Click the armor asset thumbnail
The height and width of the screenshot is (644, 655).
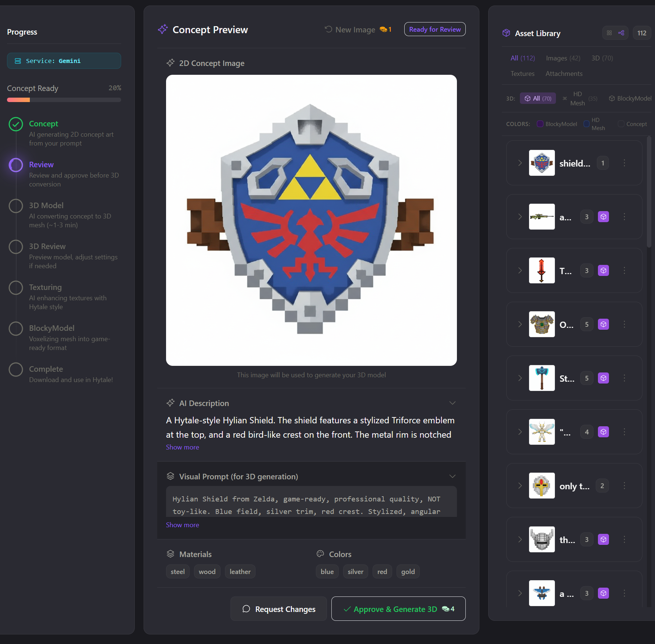(x=542, y=324)
